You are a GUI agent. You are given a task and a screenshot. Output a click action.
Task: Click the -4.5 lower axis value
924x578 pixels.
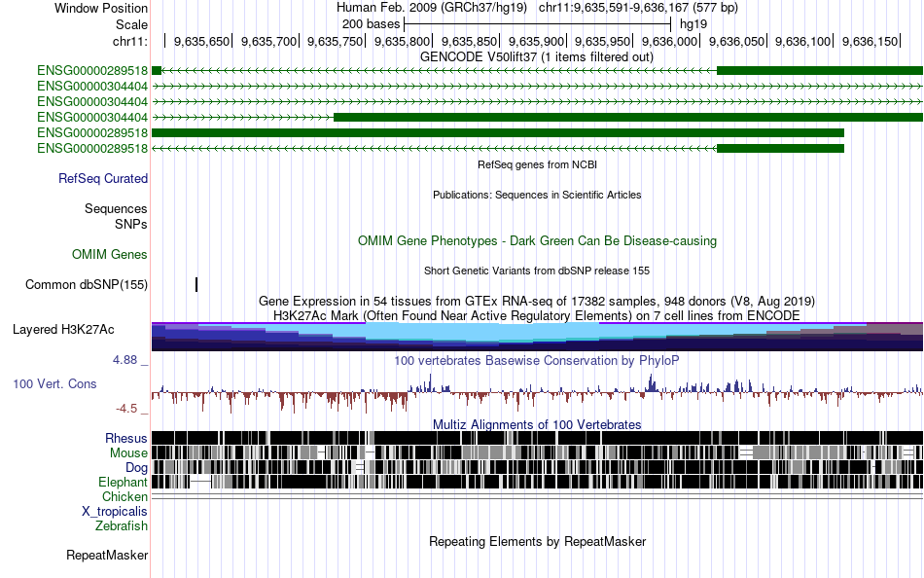point(126,408)
